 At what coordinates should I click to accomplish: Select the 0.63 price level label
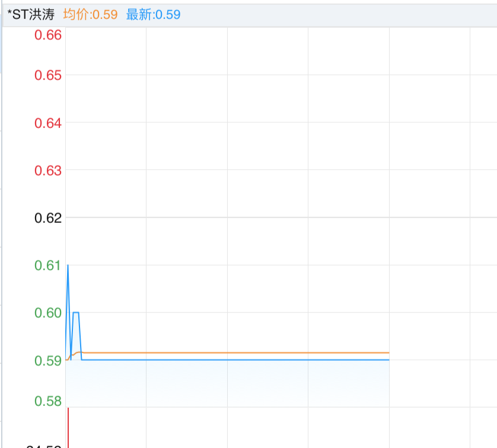pos(48,170)
